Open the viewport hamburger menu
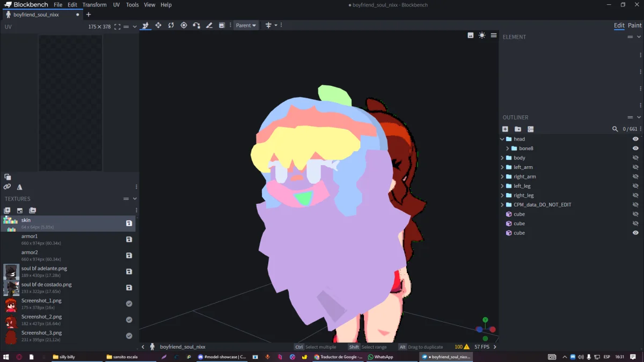 (x=494, y=35)
